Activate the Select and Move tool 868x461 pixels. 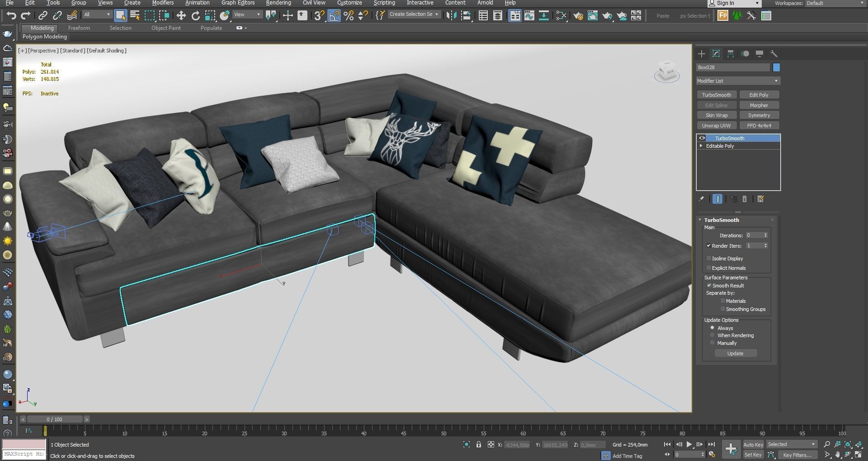pos(181,16)
